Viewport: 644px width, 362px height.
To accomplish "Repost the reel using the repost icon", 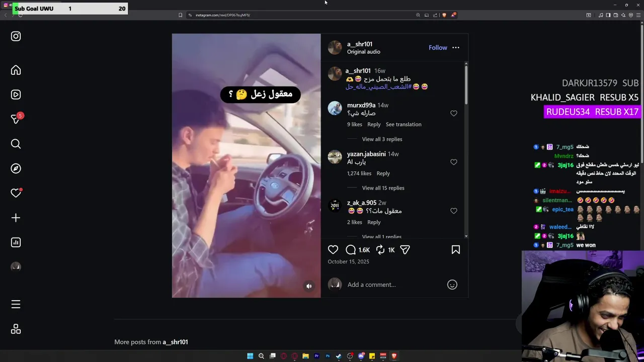I will coord(380,250).
